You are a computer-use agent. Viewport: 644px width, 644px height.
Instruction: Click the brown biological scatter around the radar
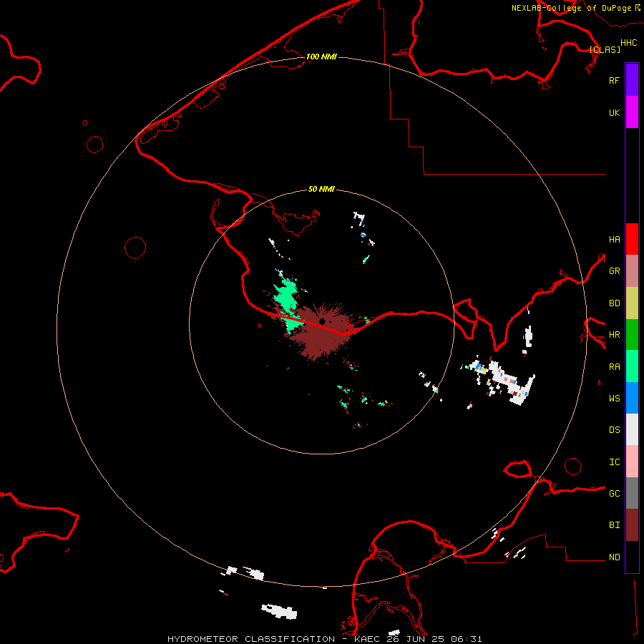pos(324,339)
